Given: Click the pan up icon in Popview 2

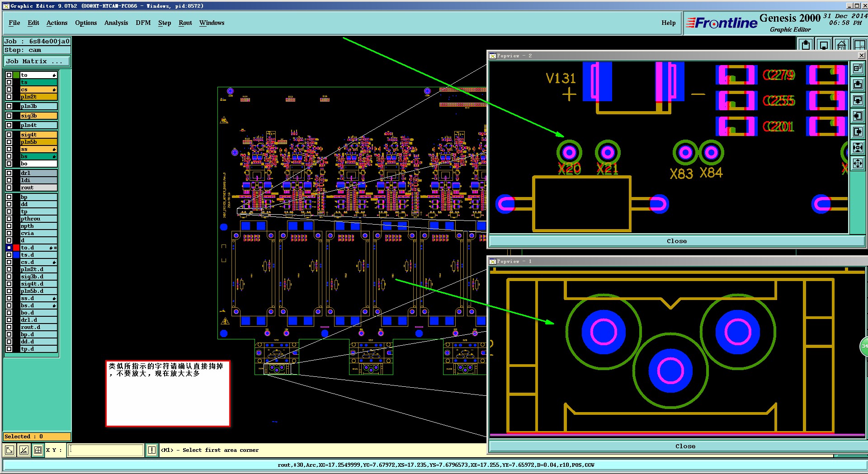Looking at the screenshot, I should tap(858, 84).
